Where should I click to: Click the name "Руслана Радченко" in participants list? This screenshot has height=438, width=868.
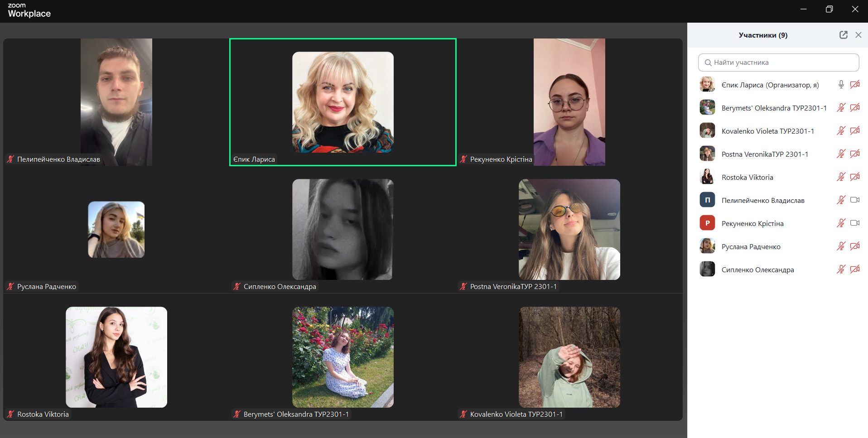pos(751,247)
